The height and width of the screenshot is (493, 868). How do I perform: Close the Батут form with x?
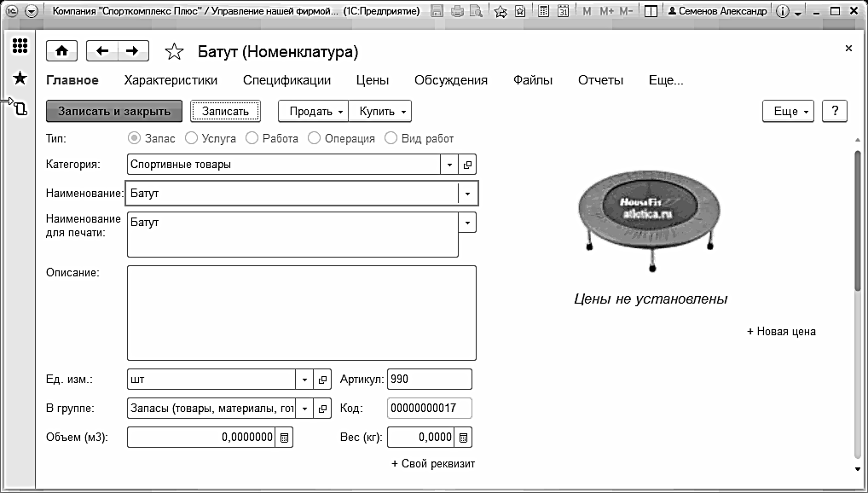click(848, 49)
